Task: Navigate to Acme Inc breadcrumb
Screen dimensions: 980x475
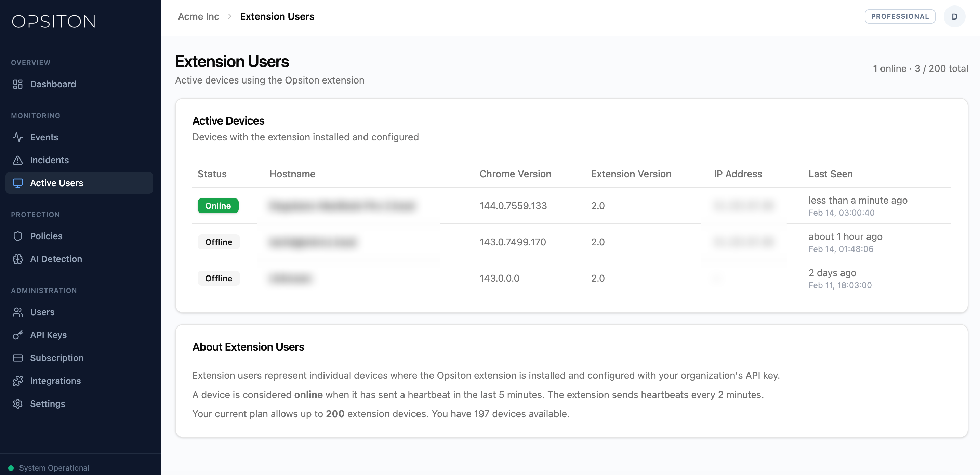Action: (x=199, y=16)
